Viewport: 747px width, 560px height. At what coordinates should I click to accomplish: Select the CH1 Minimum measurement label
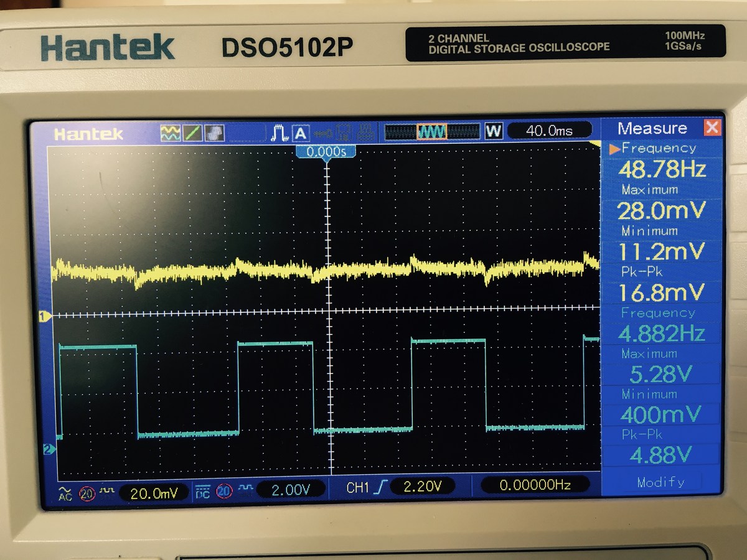click(x=649, y=230)
